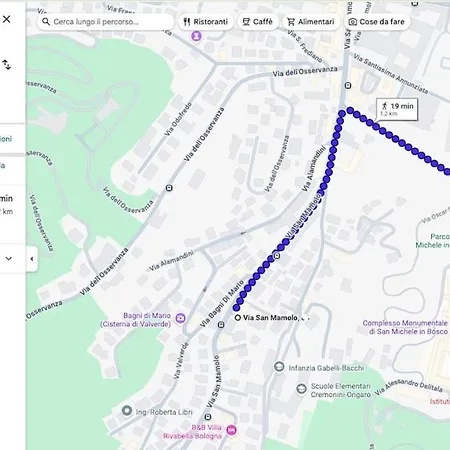This screenshot has width=450, height=450.
Task: Click the Infanzia Gabelli-Bacchi text label
Action: (326, 368)
